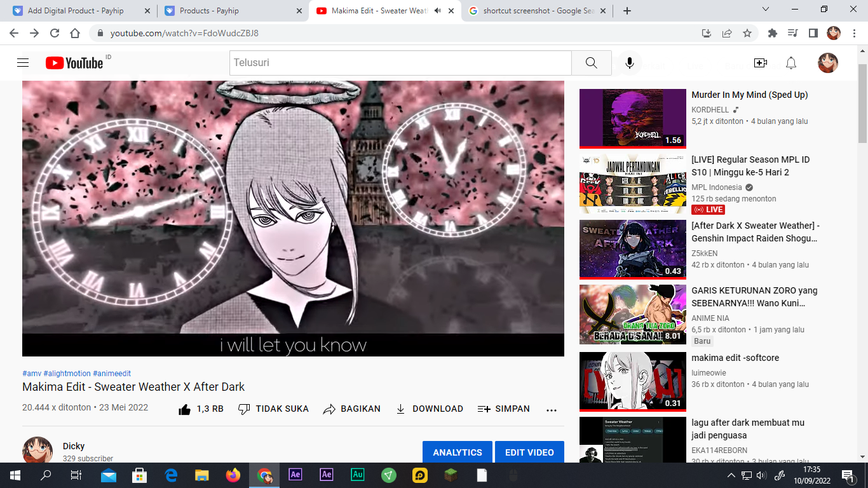Share this page from the address bar
This screenshot has width=868, height=488.
point(727,34)
